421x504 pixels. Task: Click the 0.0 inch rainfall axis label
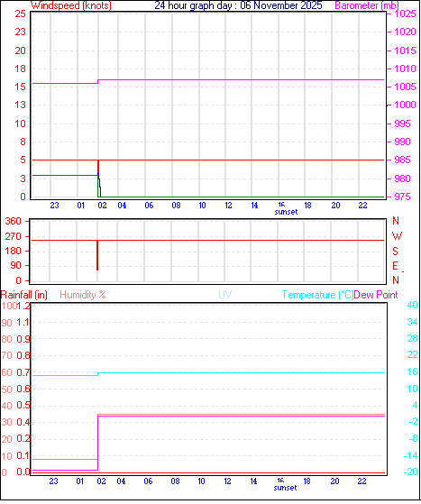tap(23, 472)
